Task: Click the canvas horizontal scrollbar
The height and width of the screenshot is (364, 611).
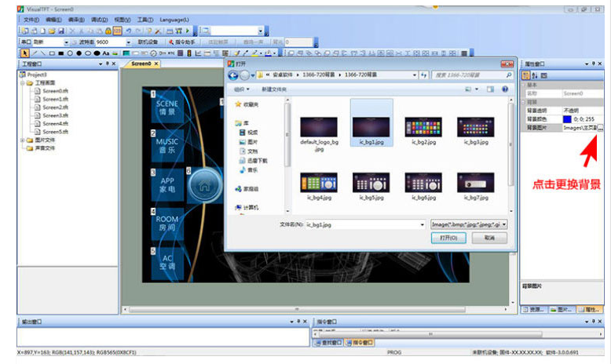Action: pos(297,310)
